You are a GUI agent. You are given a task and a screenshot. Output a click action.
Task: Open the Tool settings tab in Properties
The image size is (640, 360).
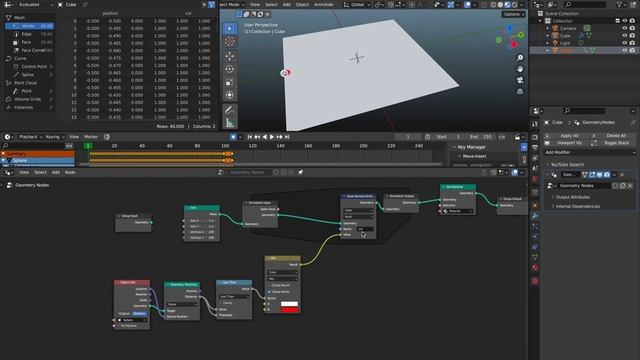tap(535, 124)
